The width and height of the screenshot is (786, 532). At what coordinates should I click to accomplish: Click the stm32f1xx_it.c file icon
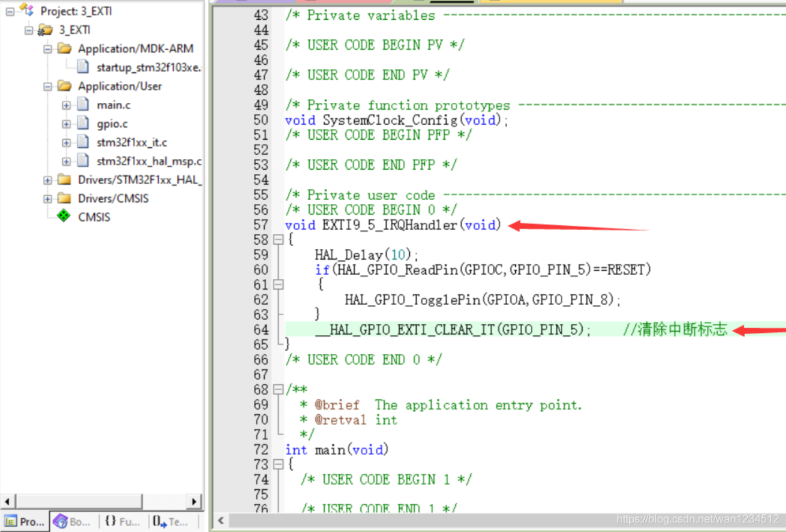click(83, 143)
